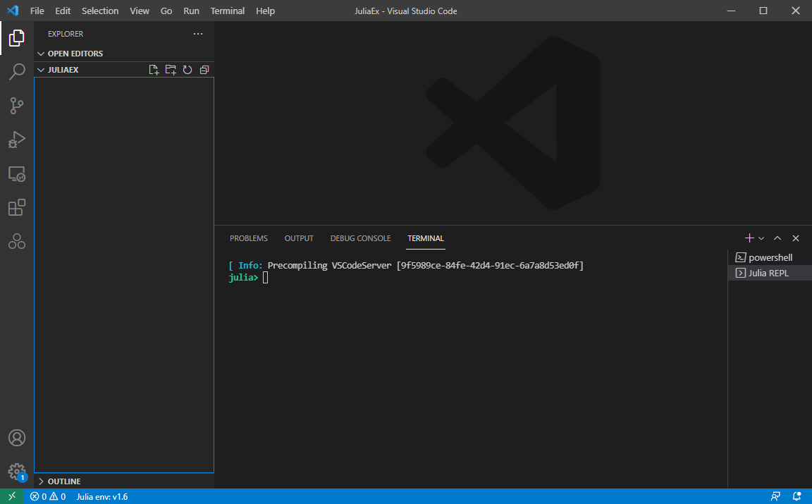Viewport: 812px width, 504px height.
Task: Open Explorer views and more actions menu
Action: coord(198,34)
